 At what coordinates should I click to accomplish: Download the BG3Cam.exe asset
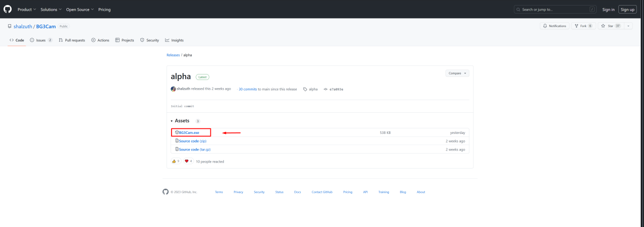(x=189, y=132)
